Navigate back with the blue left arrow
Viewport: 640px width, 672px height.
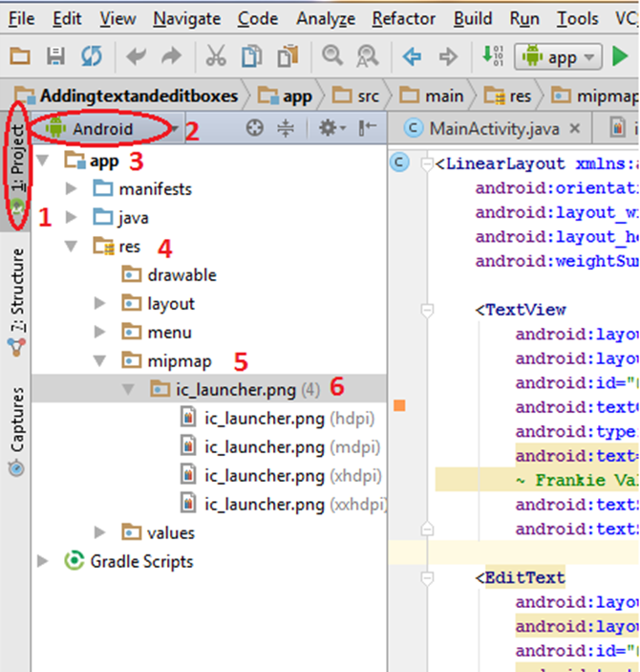412,56
